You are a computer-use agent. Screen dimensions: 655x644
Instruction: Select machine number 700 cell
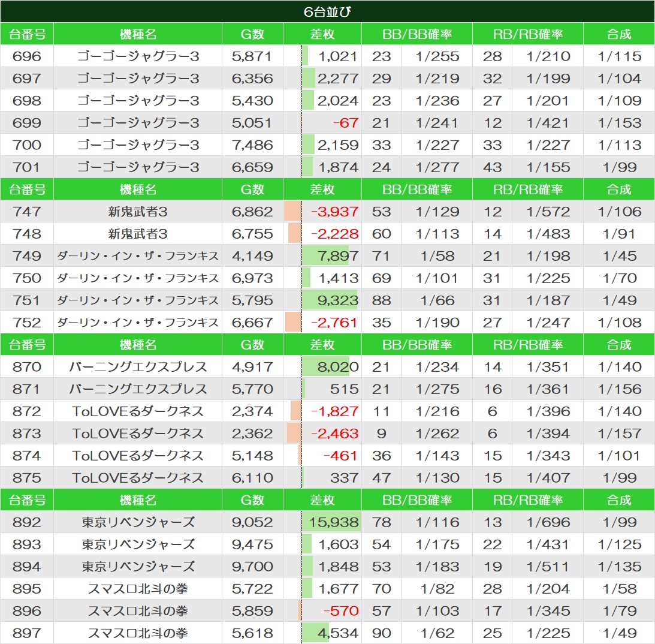27,145
